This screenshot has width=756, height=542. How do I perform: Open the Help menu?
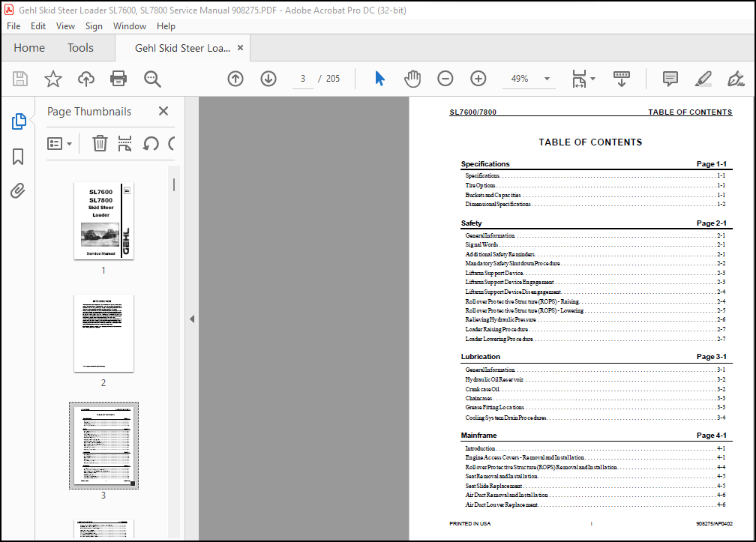166,26
